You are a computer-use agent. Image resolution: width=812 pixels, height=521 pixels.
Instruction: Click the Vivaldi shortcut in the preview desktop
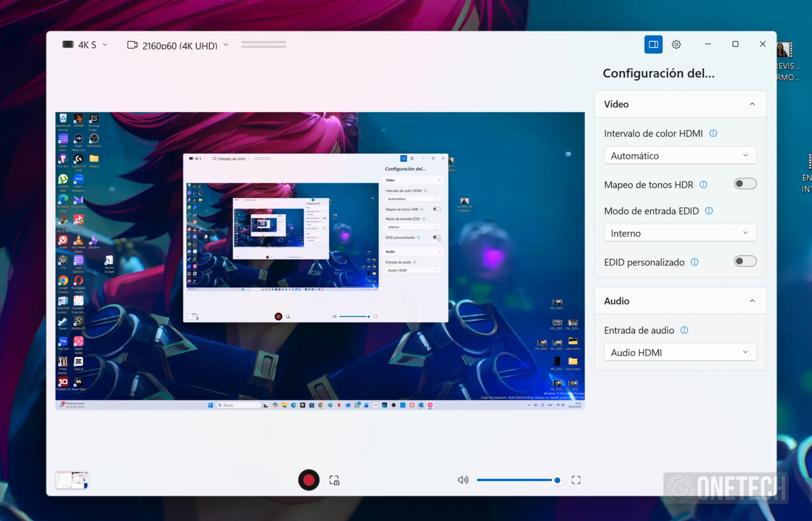[63, 242]
